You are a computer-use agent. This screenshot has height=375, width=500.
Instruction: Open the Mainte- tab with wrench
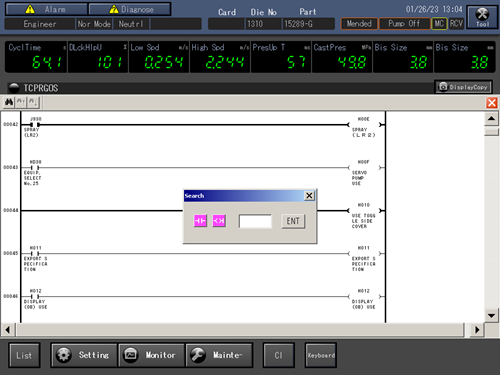(x=219, y=355)
